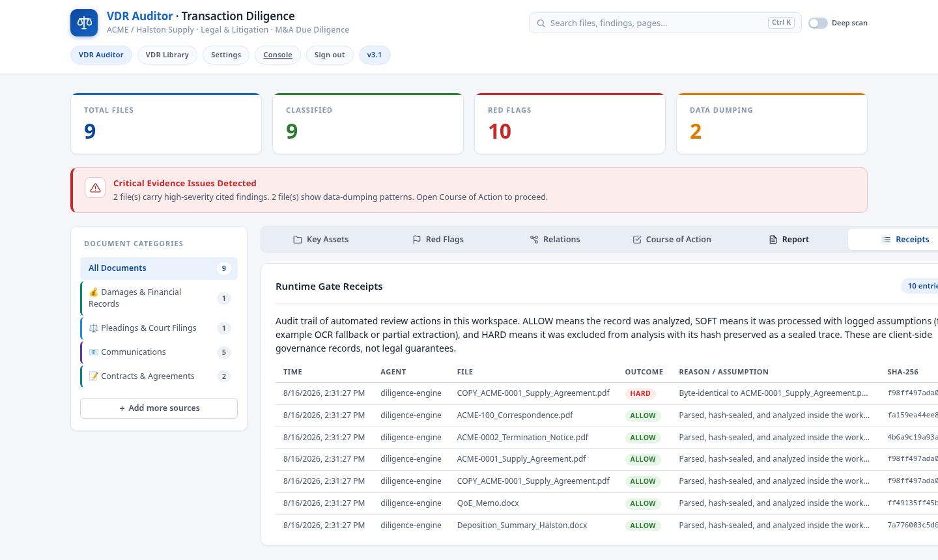Image resolution: width=938 pixels, height=560 pixels.
Task: Click the 10 entries count badge
Action: (920, 286)
